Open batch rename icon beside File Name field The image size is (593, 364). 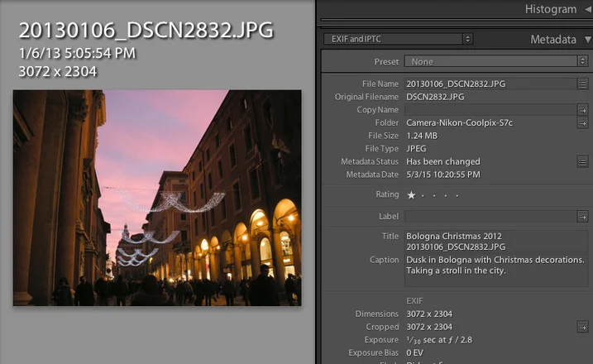(x=582, y=84)
